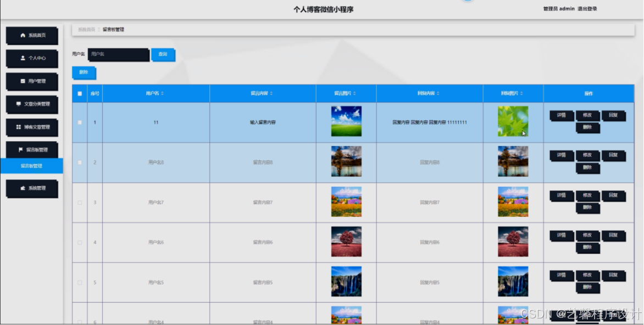644x325 pixels.
Task: Click 修改 for 用户名7 row
Action: (x=587, y=196)
